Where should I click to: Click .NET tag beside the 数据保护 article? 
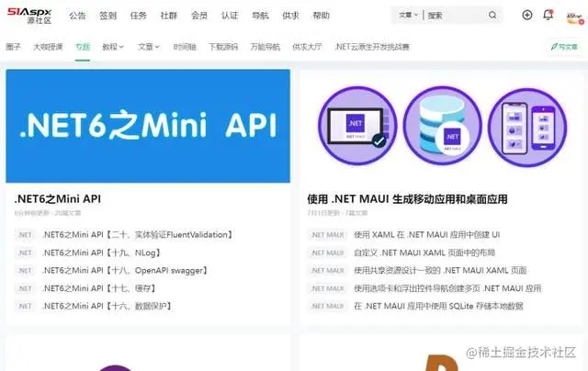tap(25, 306)
